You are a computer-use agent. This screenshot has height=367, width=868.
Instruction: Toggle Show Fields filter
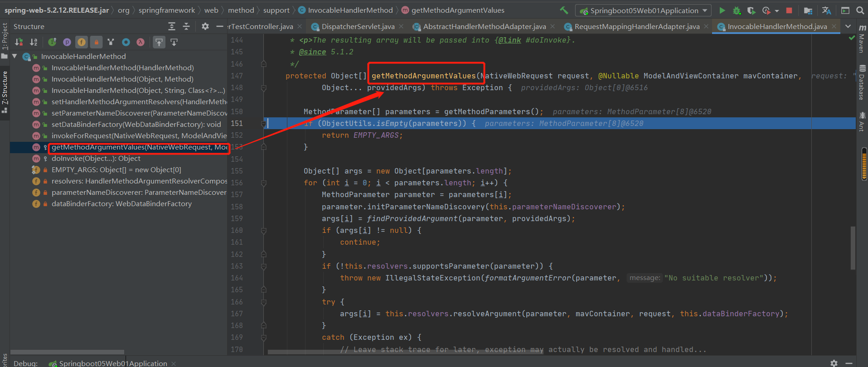pos(82,42)
